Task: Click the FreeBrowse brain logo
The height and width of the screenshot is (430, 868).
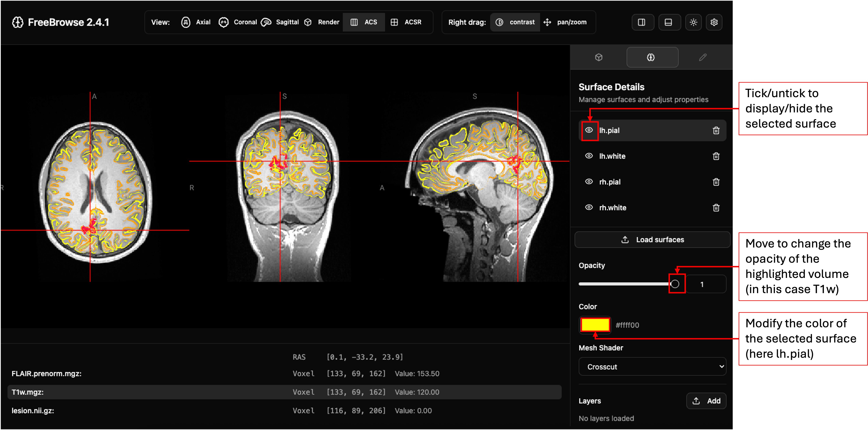Action: (x=18, y=22)
